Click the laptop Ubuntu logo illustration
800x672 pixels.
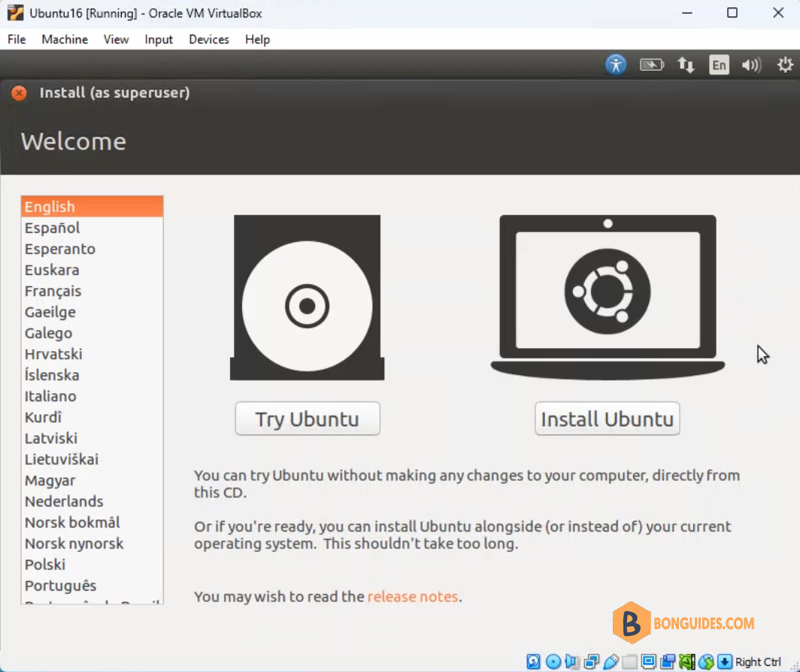point(608,298)
